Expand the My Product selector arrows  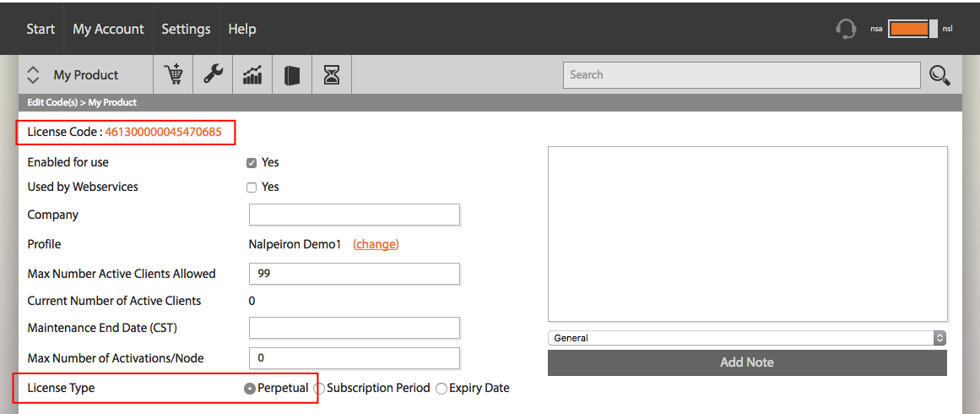(x=33, y=75)
